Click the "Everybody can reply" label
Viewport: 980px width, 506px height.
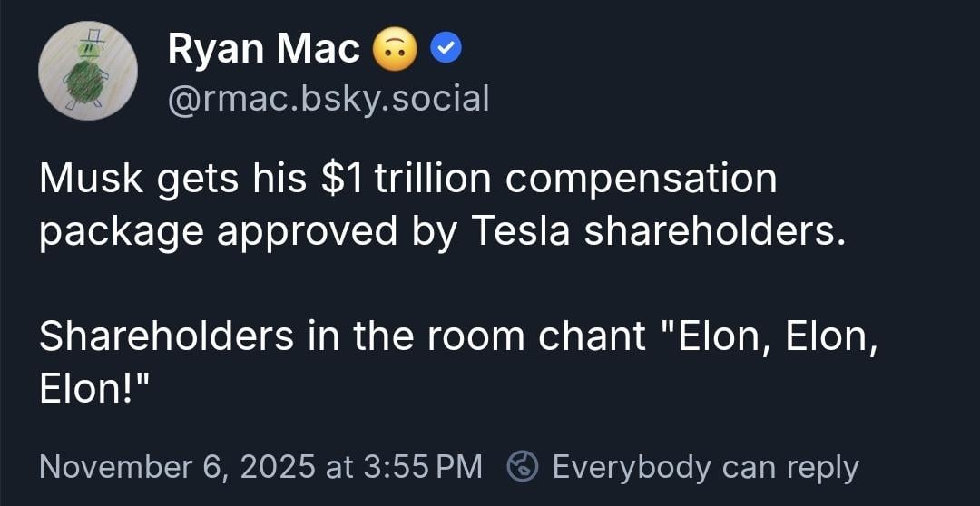[705, 466]
